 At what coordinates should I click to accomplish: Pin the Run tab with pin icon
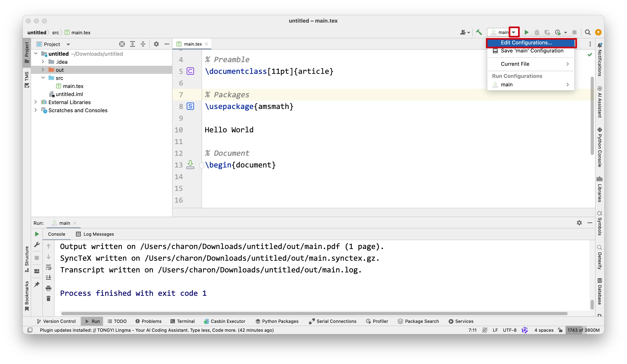pos(37,284)
